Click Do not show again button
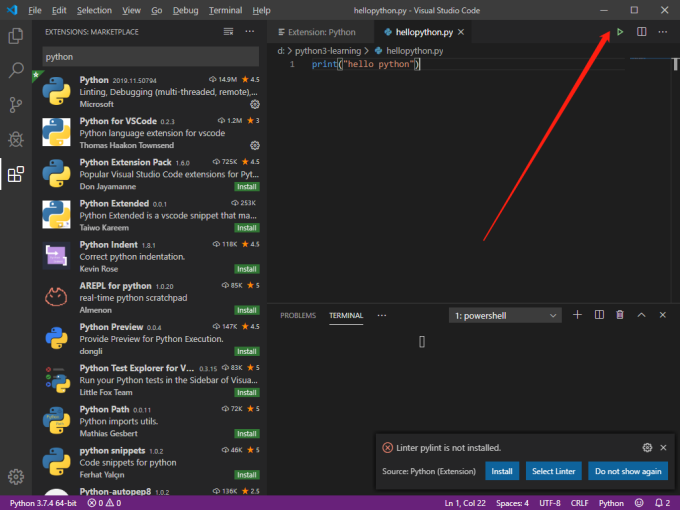Image resolution: width=680 pixels, height=510 pixels. (628, 471)
